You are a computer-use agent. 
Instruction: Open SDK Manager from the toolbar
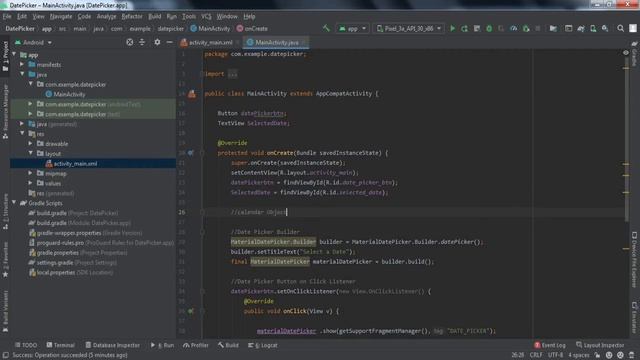coord(605,29)
